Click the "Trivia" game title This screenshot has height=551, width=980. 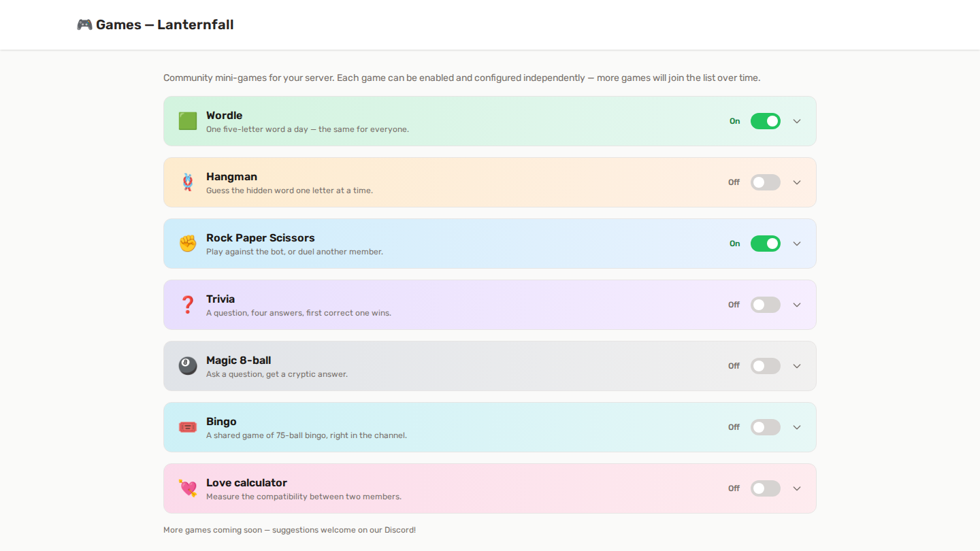point(220,299)
